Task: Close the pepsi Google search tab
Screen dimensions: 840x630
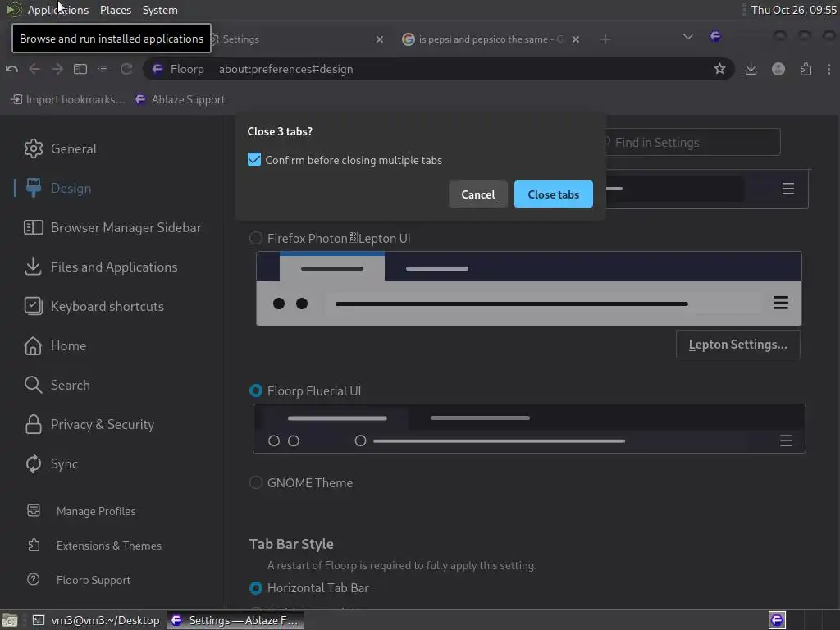Action: [576, 39]
